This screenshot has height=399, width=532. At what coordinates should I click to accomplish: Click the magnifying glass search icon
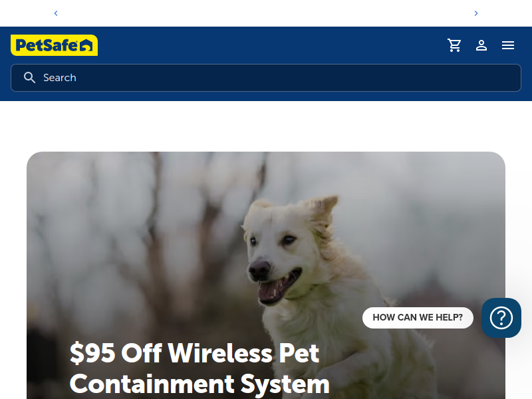point(29,78)
